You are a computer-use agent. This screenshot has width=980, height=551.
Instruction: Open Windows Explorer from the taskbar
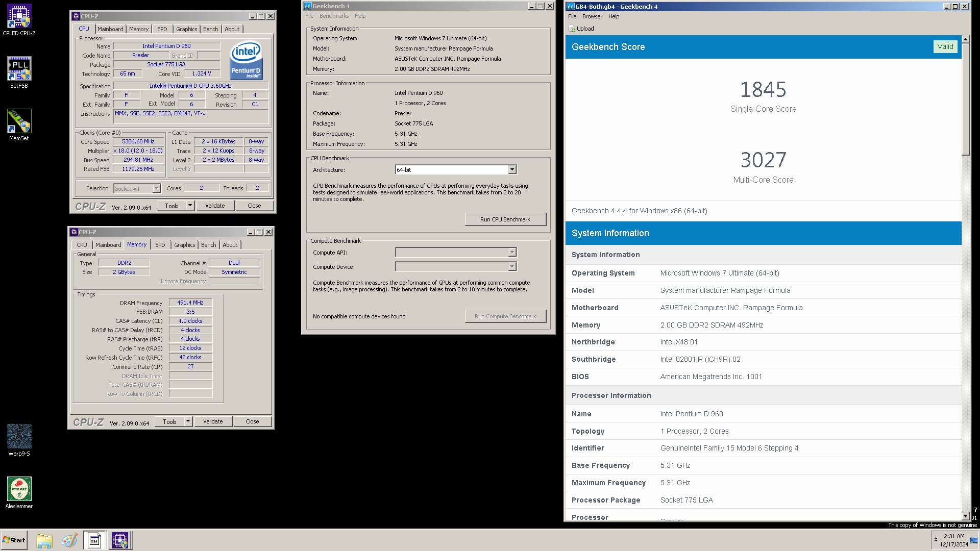(44, 540)
